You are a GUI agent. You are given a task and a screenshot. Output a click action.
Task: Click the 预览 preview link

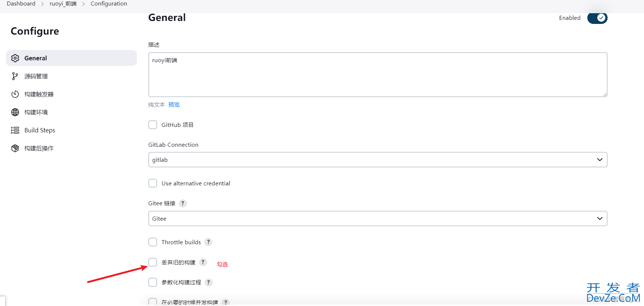pos(174,105)
